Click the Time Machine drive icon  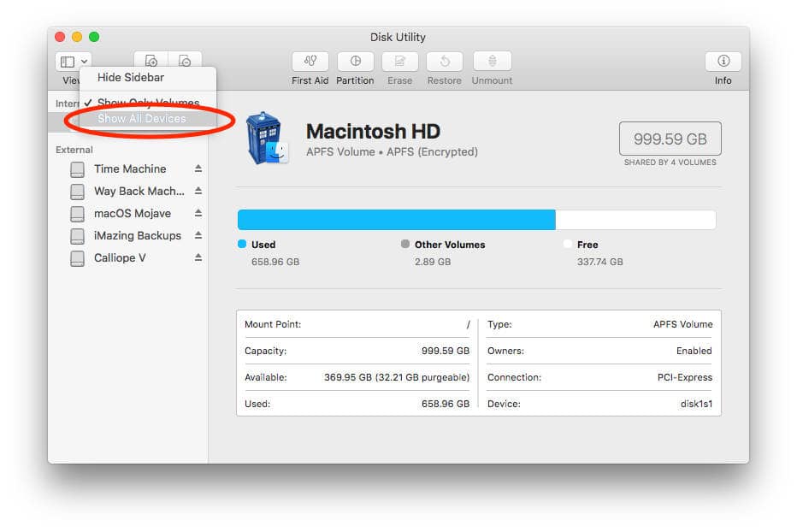77,169
